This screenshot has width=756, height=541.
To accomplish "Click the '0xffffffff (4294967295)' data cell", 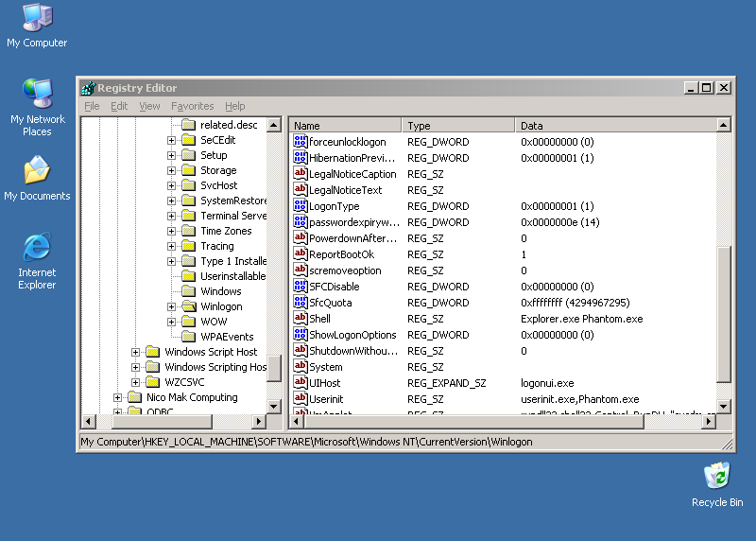I will pos(576,303).
